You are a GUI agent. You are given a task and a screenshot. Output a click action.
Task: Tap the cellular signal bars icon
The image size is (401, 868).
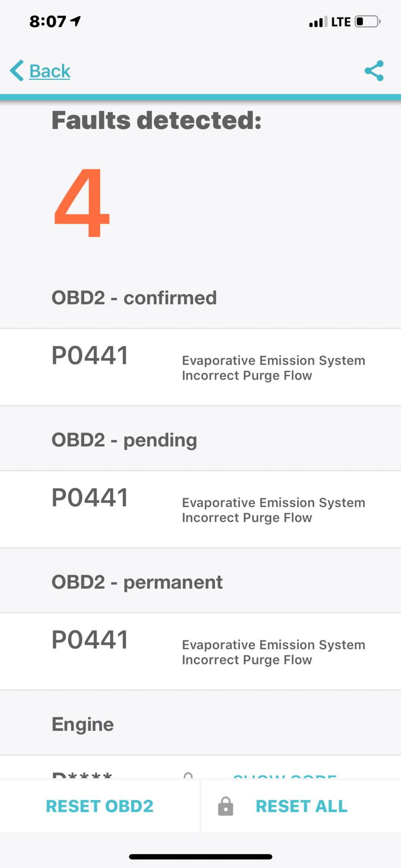318,21
